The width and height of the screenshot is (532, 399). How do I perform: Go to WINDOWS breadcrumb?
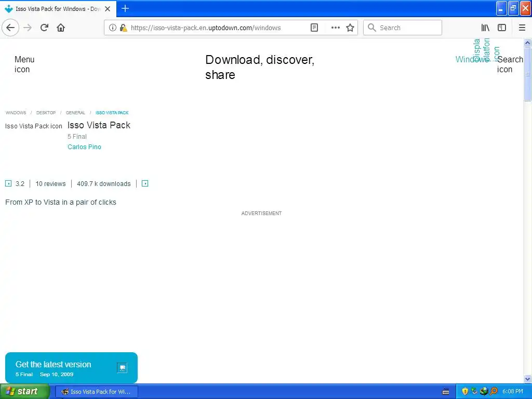tap(16, 113)
